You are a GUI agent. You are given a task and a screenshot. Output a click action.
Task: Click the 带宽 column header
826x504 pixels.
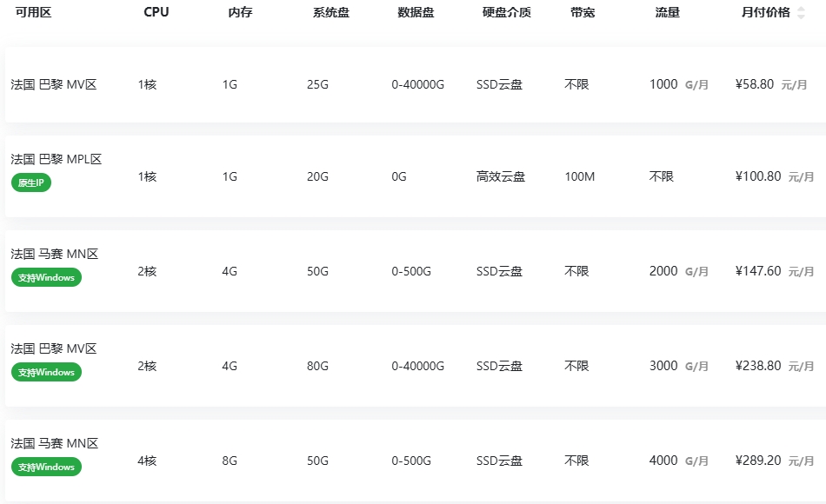pos(583,12)
